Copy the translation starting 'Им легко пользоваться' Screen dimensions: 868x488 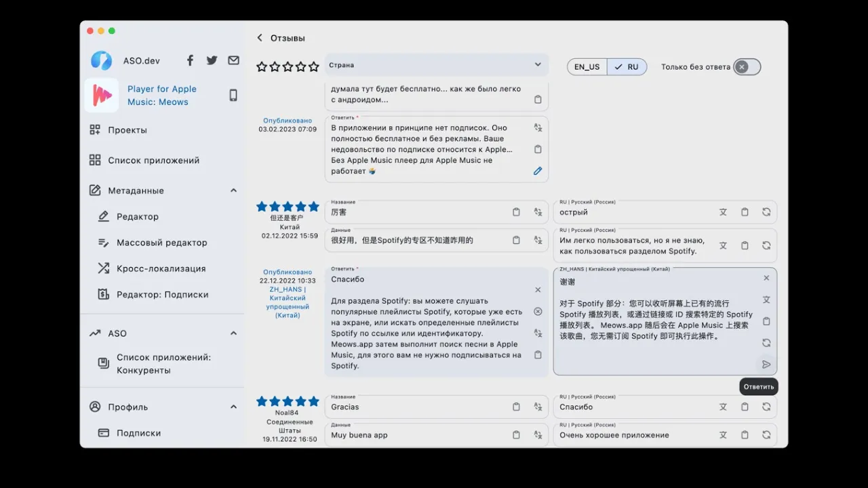click(x=745, y=245)
